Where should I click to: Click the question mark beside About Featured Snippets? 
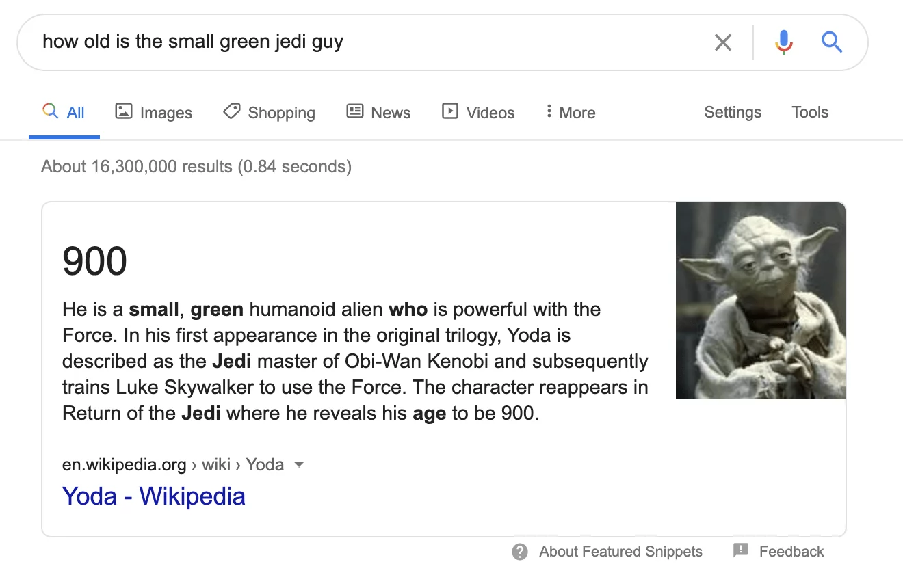click(519, 551)
